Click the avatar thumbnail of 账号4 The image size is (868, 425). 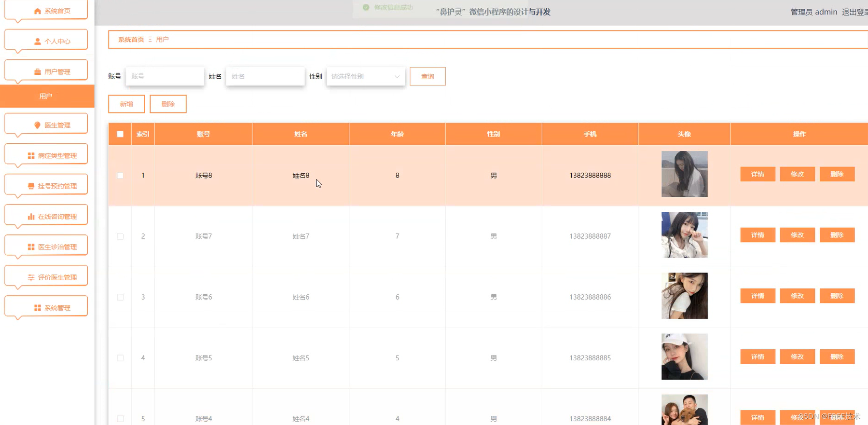coord(684,410)
